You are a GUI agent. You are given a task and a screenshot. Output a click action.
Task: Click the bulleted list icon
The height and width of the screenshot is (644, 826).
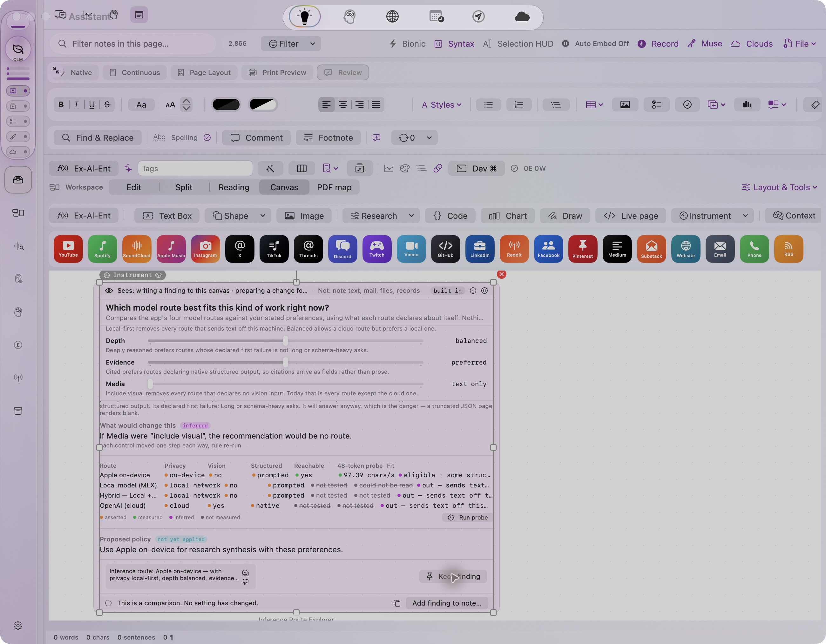pyautogui.click(x=488, y=105)
